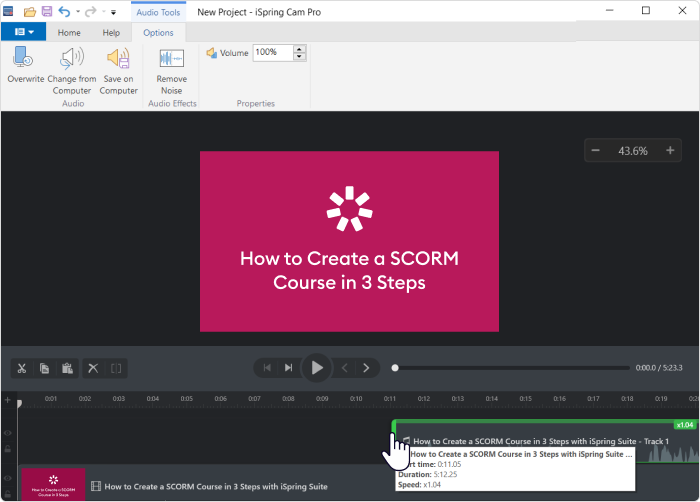This screenshot has width=700, height=502.
Task: Select the video clip title on lower track
Action: coord(216,486)
